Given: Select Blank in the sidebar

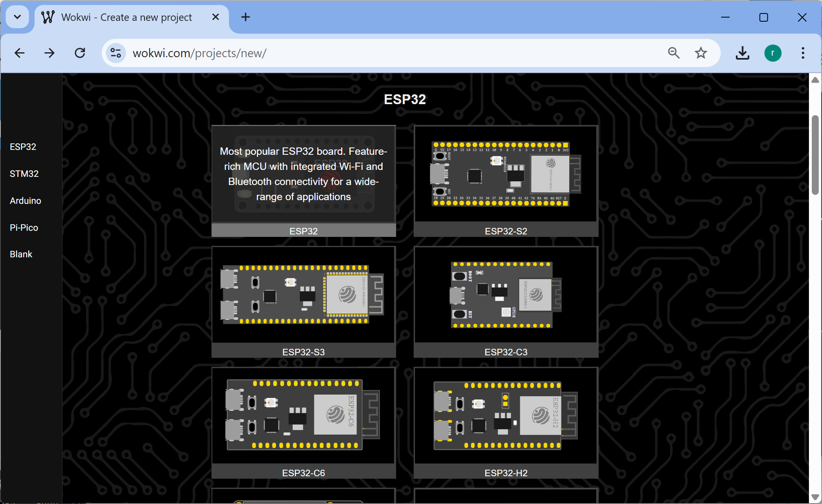Looking at the screenshot, I should (21, 254).
